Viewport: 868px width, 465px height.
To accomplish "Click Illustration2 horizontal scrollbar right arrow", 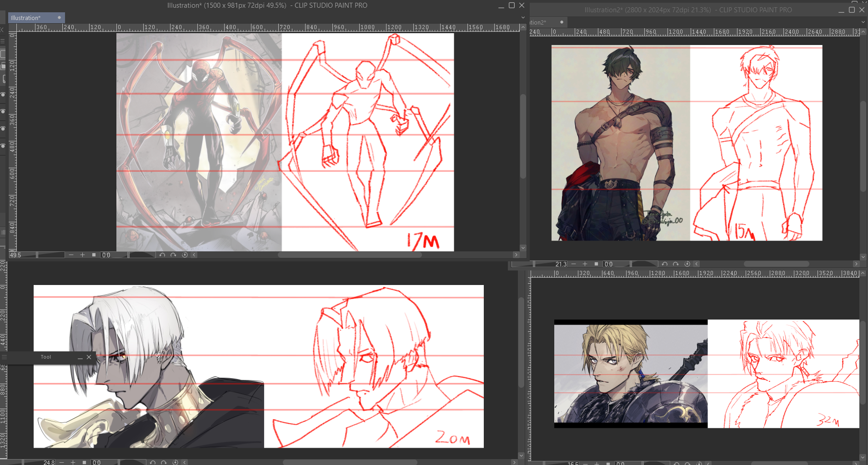I will coord(856,264).
